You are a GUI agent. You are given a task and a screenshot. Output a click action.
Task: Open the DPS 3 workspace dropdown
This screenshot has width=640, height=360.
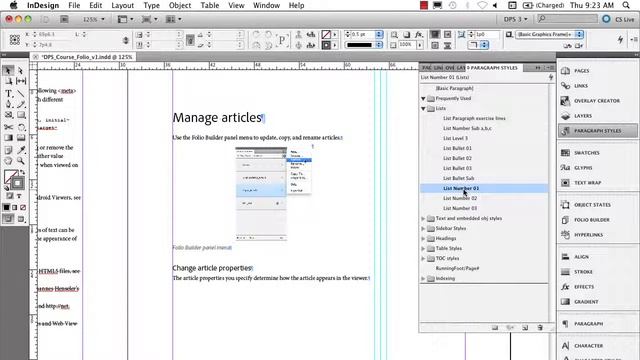515,19
